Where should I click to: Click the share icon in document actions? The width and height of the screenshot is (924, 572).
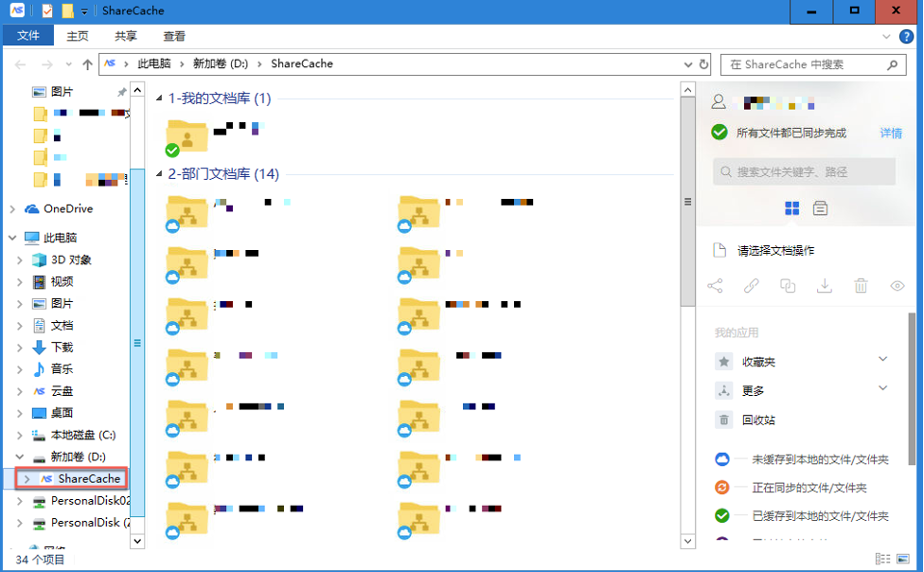click(715, 285)
